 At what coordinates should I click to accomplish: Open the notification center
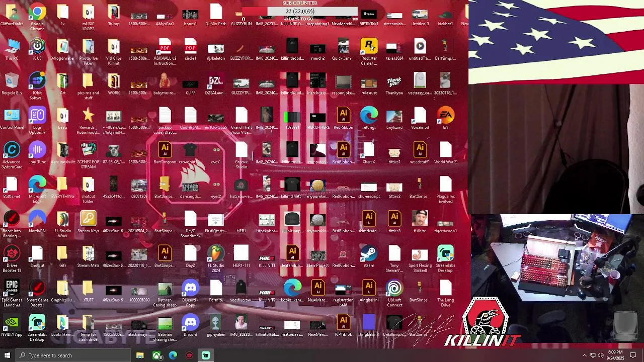tap(633, 355)
